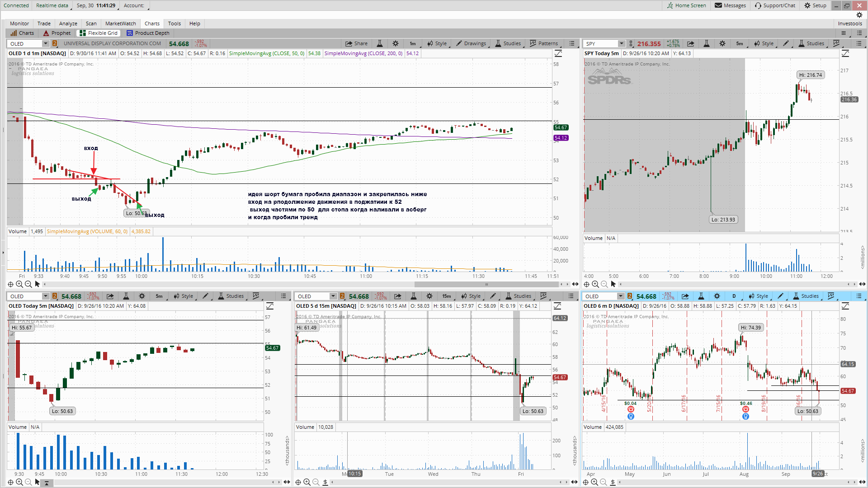Click the expand-arrows icon right of the SPY scrollbar
This screenshot has width=868, height=488.
click(862, 284)
